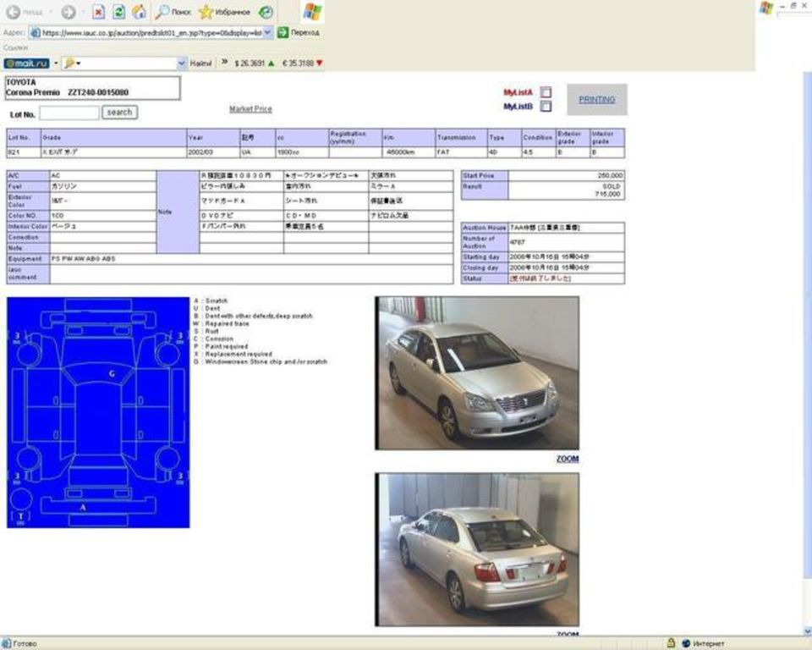The width and height of the screenshot is (812, 650).
Task: Click the front view photo of the silver car
Action: coord(477,373)
